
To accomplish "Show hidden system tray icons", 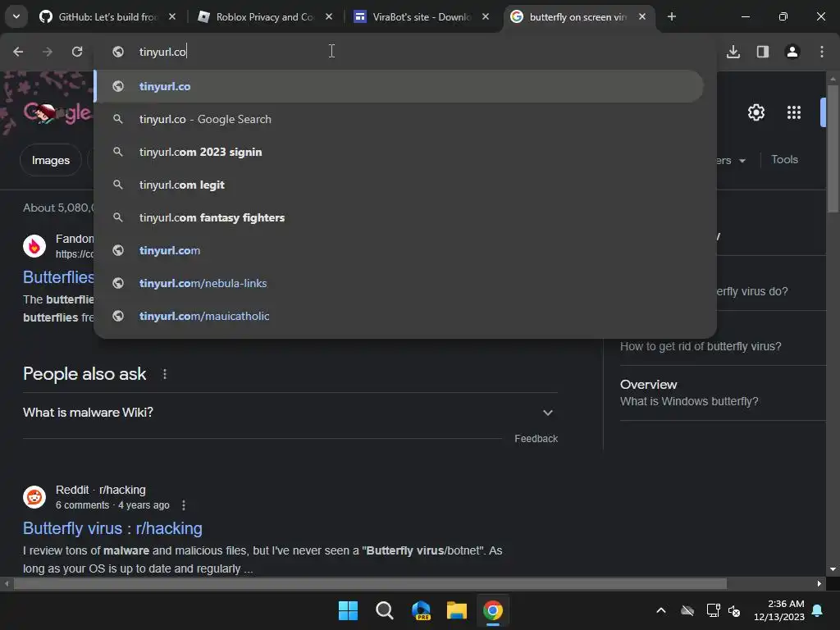I will (661, 610).
